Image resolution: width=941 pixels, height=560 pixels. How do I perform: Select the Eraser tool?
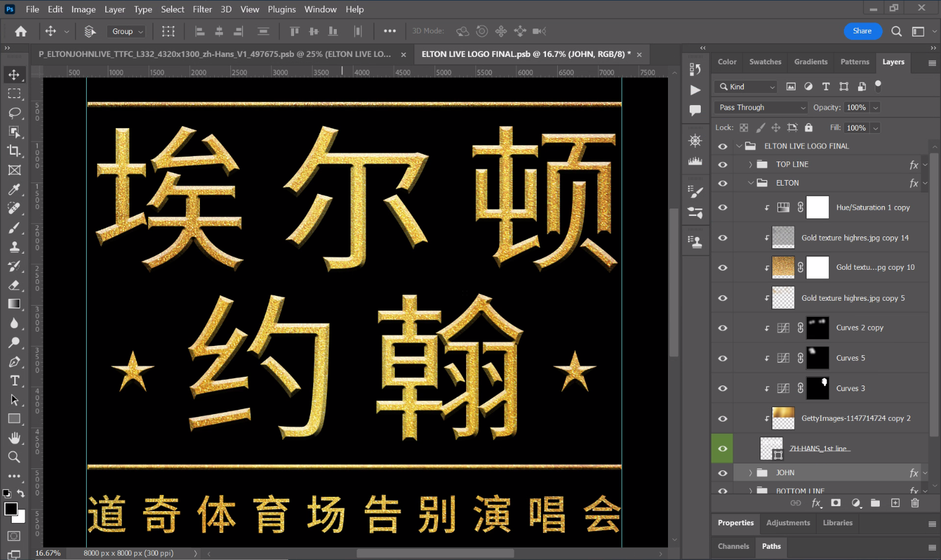pyautogui.click(x=14, y=285)
